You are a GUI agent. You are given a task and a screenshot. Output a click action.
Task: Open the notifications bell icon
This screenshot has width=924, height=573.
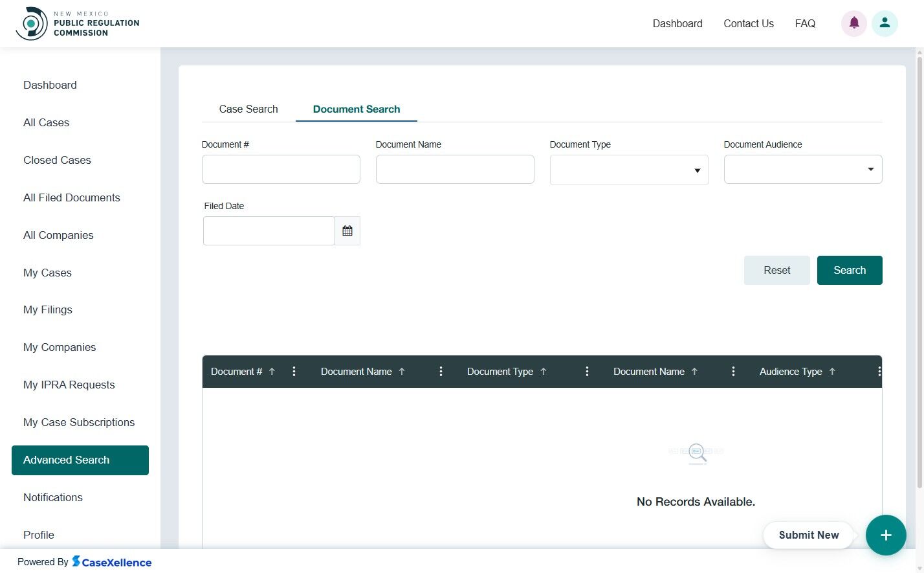tap(853, 23)
